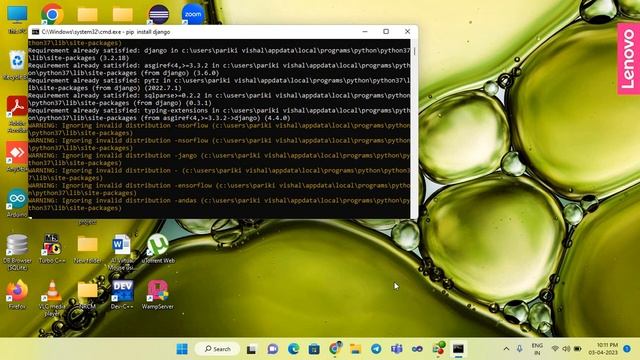
Task: Open Task View from the taskbar
Action: [x=251, y=349]
